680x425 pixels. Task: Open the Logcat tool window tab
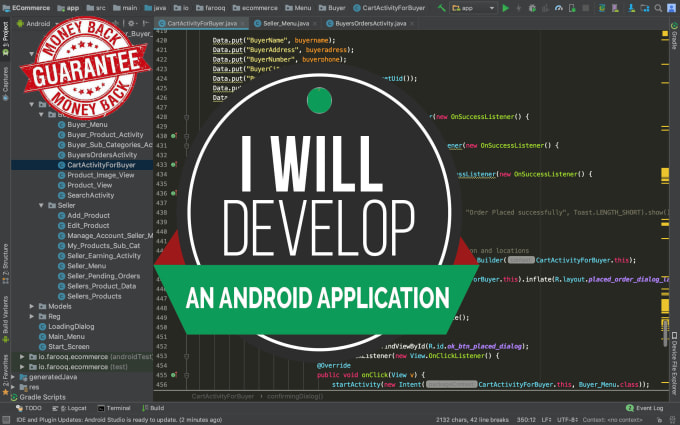click(x=69, y=408)
